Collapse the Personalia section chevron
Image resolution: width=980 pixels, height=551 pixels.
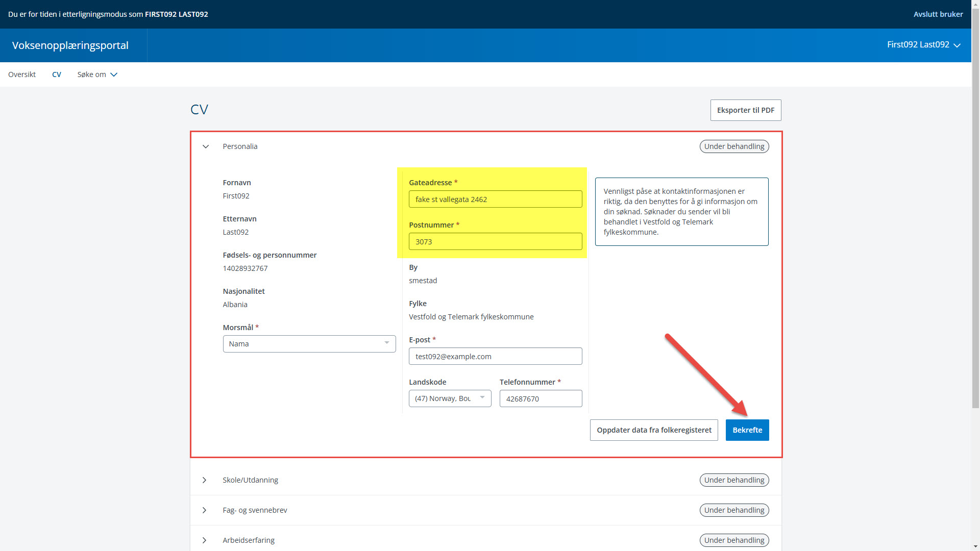pyautogui.click(x=206, y=146)
